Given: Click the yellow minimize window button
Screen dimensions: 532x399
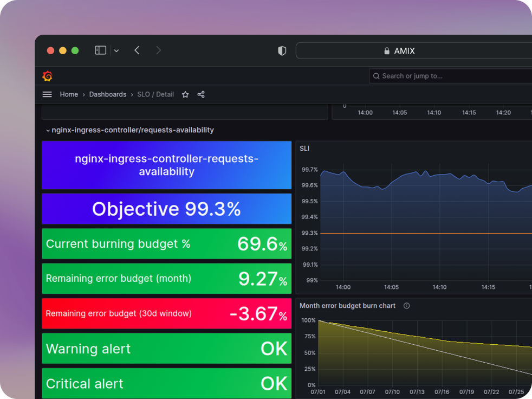Looking at the screenshot, I should pos(63,50).
